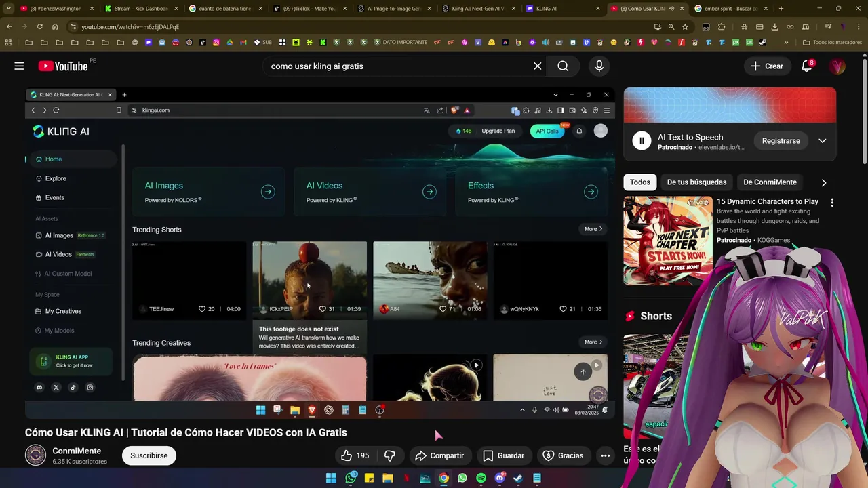Switch to the TikTok browser tab
Screen dimensions: 868x488
pyautogui.click(x=309, y=9)
